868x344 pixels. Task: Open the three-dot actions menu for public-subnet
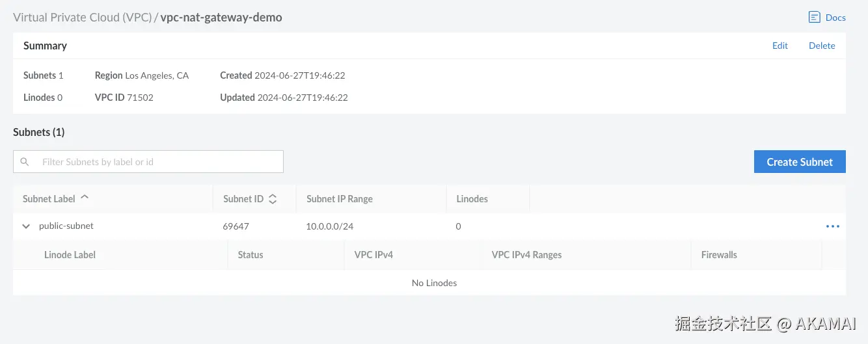pyautogui.click(x=832, y=226)
